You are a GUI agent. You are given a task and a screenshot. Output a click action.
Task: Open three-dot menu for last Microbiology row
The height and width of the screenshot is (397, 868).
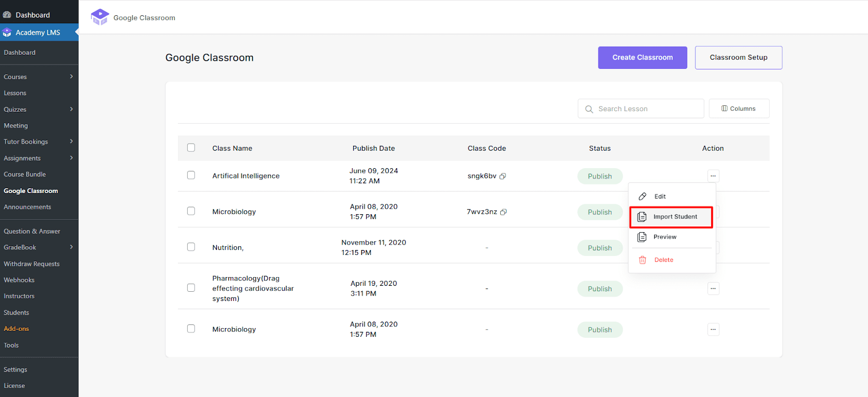pyautogui.click(x=713, y=329)
